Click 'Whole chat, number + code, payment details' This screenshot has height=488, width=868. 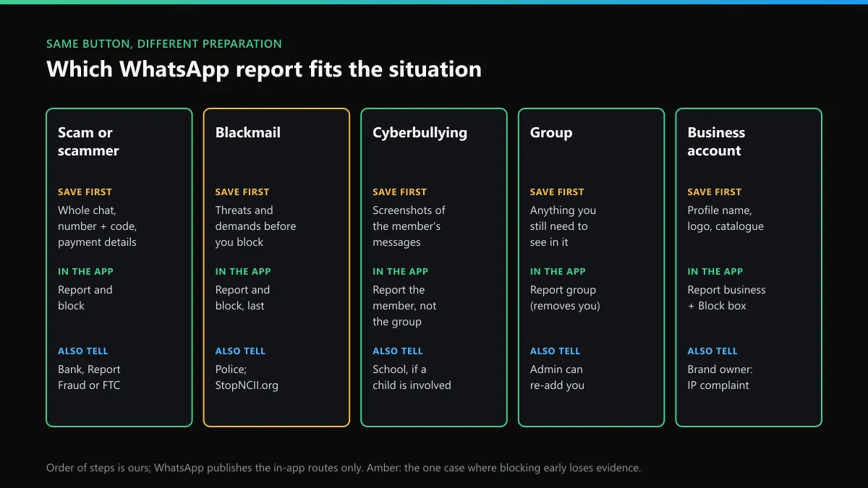pyautogui.click(x=97, y=226)
